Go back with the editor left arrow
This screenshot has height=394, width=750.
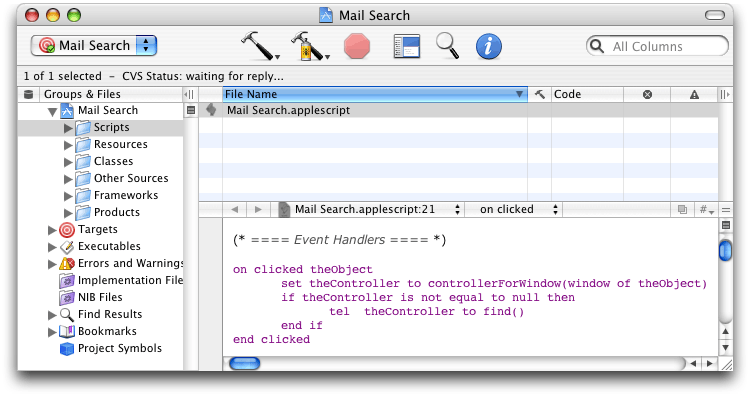[x=234, y=209]
